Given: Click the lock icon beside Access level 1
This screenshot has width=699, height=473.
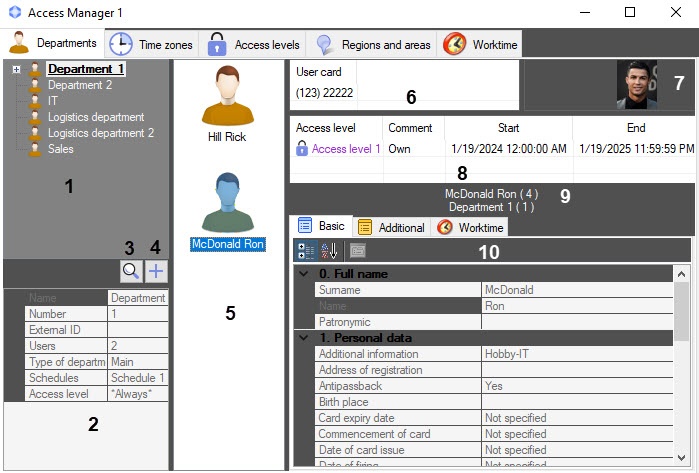Looking at the screenshot, I should pos(302,149).
